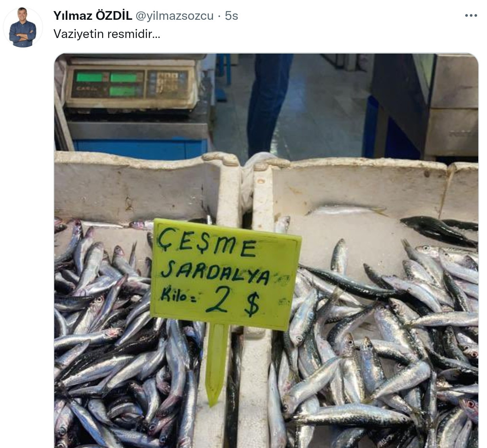Screen dimensions: 487x448
Task: Open the @yilmazsozcu handle link
Action: (x=175, y=16)
